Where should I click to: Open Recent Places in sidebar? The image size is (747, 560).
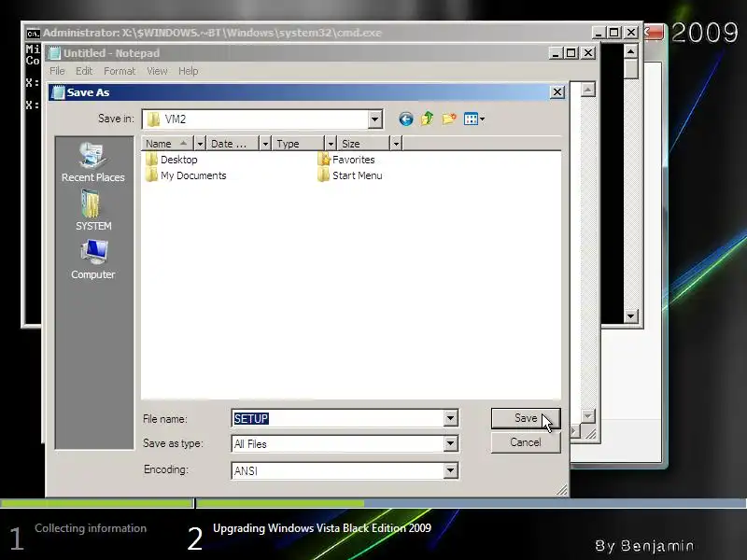tap(92, 162)
